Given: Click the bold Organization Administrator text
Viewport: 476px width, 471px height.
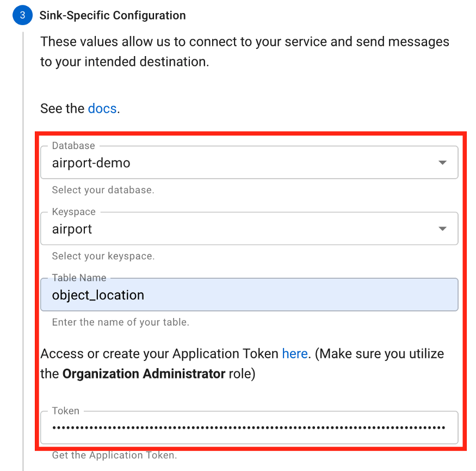Looking at the screenshot, I should click(x=144, y=374).
